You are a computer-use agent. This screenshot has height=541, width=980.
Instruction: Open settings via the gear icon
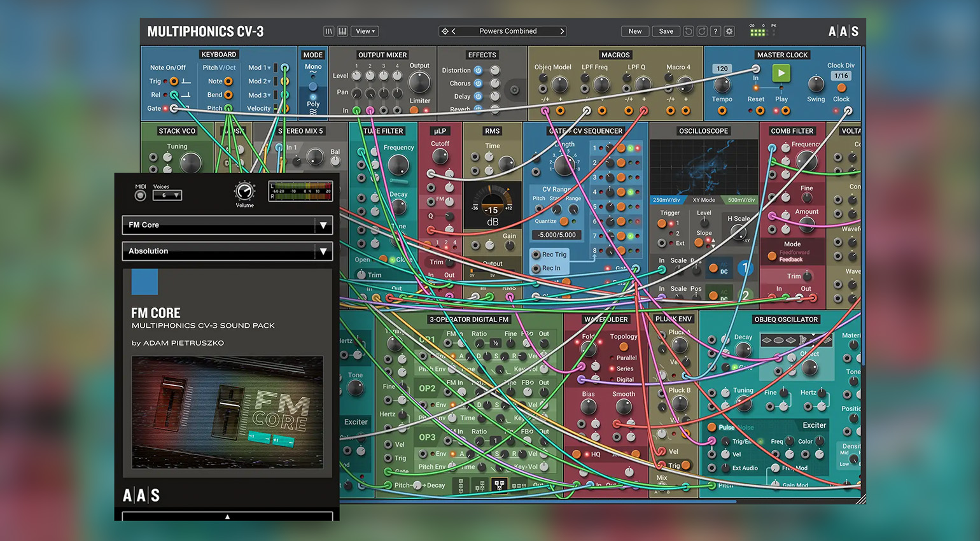tap(729, 31)
